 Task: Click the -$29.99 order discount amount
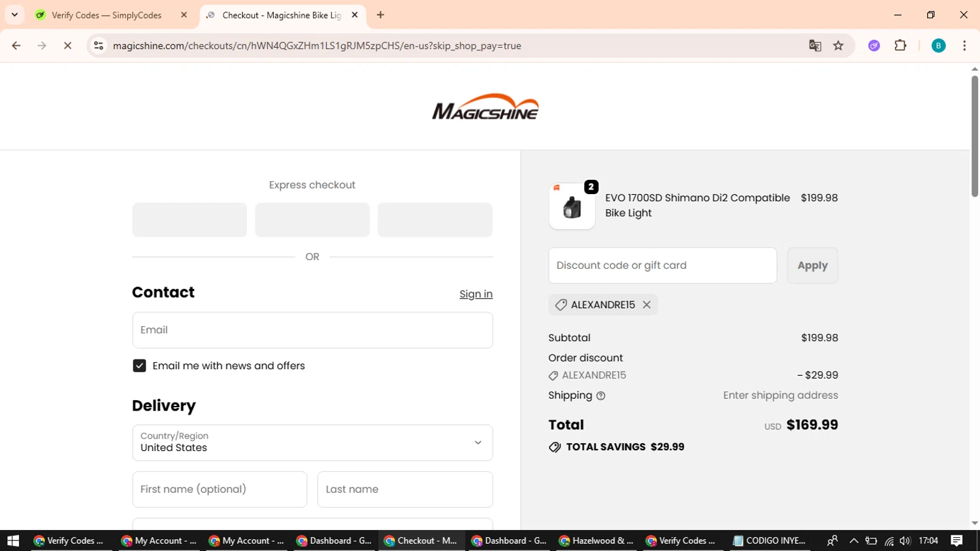(817, 375)
